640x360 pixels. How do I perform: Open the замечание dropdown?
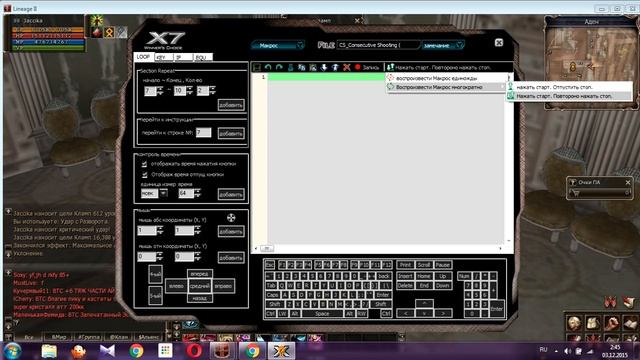pyautogui.click(x=443, y=45)
